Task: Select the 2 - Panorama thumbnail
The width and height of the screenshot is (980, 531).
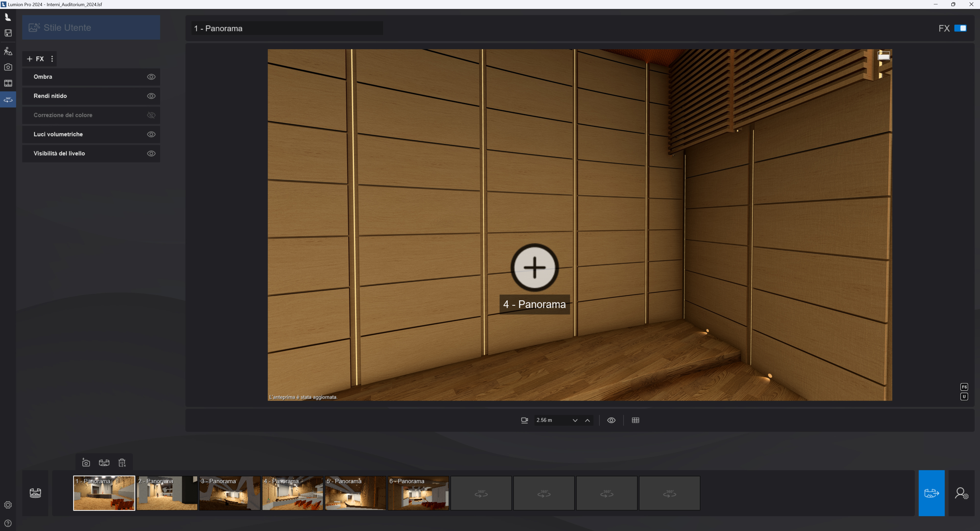Action: [x=167, y=493]
